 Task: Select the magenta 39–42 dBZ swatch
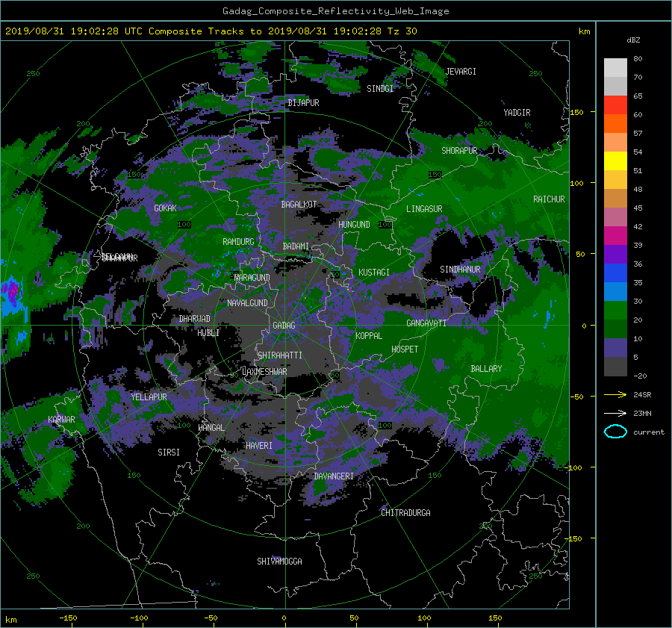[615, 236]
